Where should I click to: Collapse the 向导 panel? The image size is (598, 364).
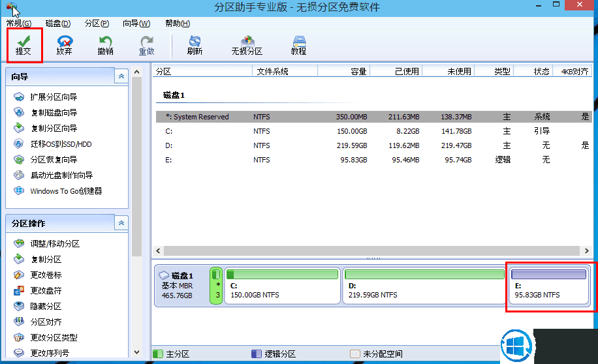pos(121,76)
